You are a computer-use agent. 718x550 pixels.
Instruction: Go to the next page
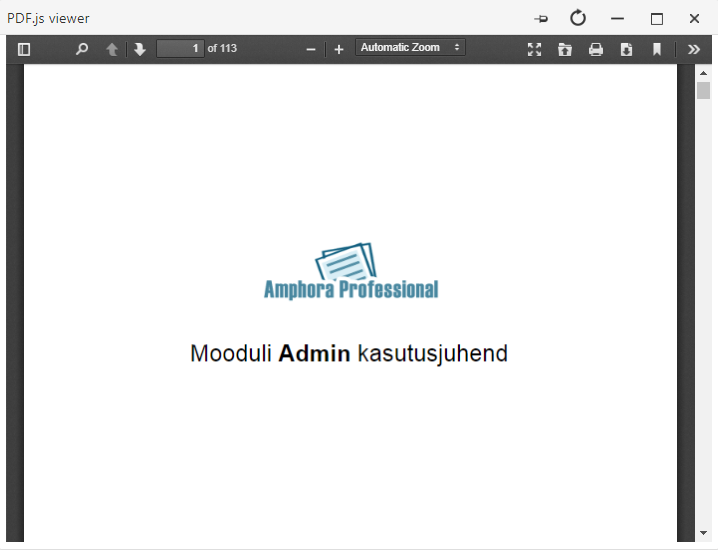tap(140, 49)
